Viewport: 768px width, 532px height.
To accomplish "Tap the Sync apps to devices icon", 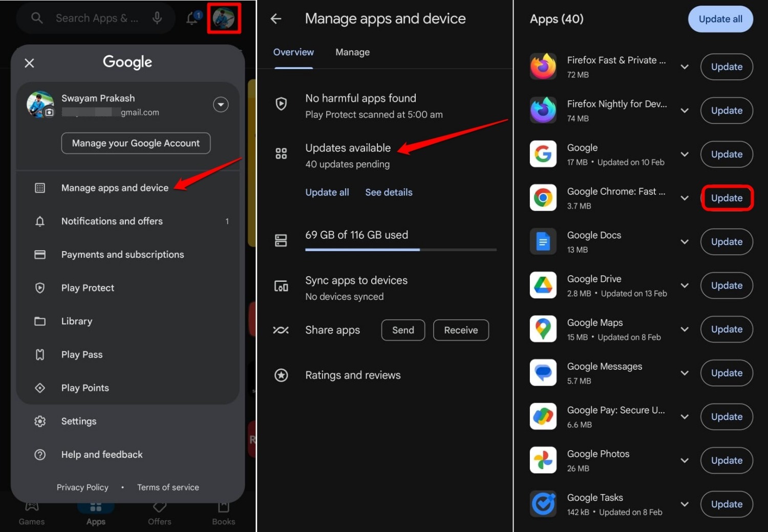I will click(x=281, y=286).
